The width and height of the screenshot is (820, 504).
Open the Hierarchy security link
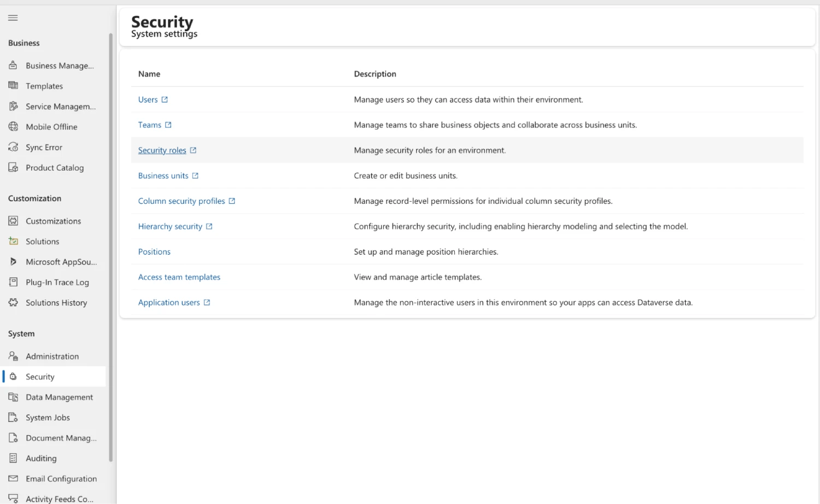coord(171,226)
